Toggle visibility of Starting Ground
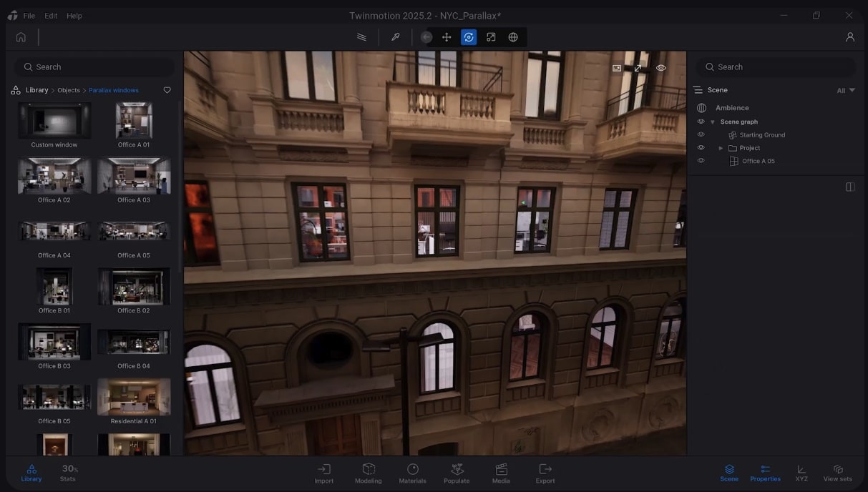Viewport: 868px width, 492px height. [701, 134]
